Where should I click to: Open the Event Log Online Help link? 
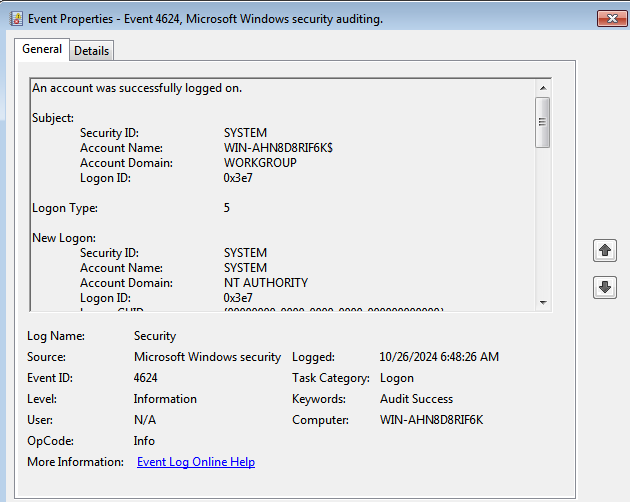195,462
